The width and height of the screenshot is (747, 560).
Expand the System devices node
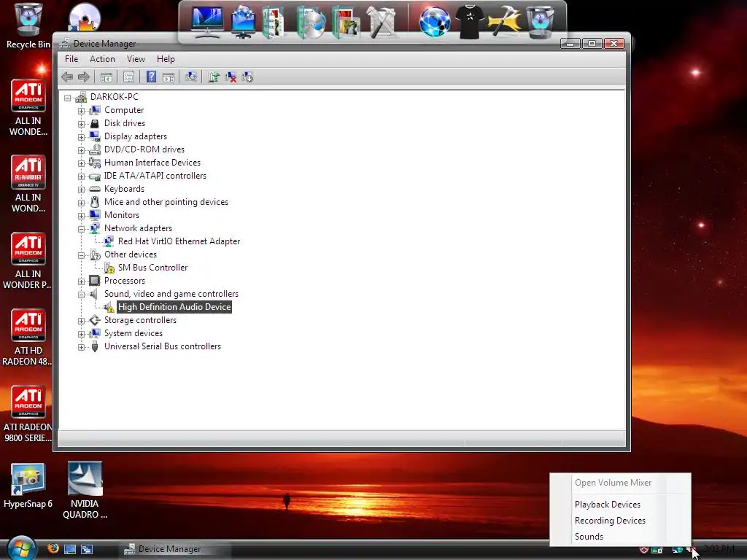(82, 334)
